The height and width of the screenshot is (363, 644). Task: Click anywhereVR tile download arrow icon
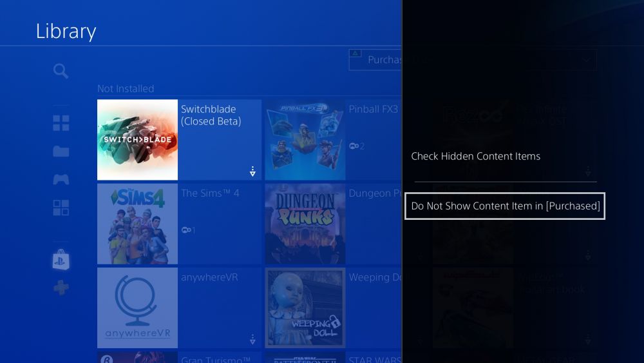click(252, 339)
